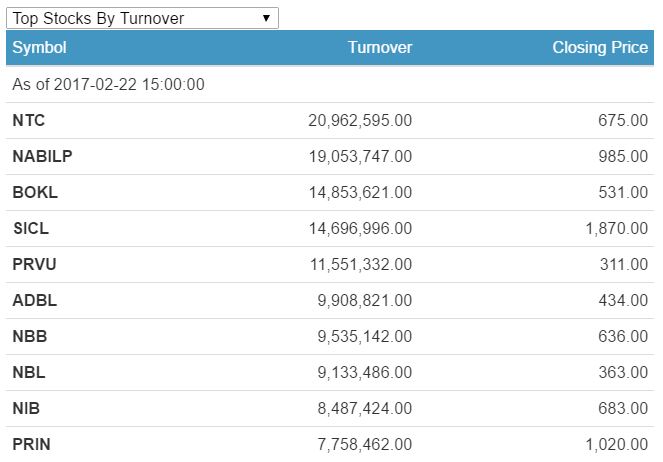
Task: Click the Symbol column header
Action: tap(40, 48)
